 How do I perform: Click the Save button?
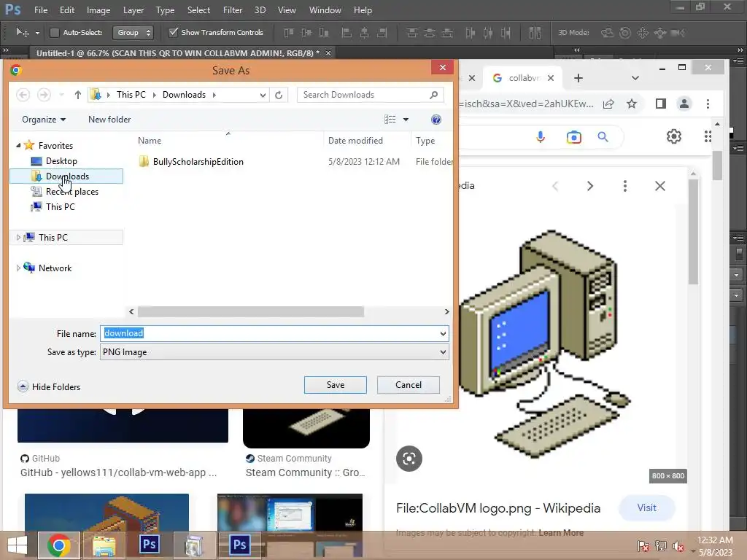[x=336, y=385]
